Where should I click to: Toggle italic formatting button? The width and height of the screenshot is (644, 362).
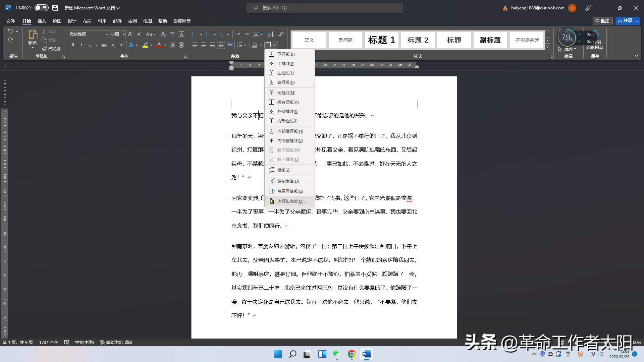81,45
